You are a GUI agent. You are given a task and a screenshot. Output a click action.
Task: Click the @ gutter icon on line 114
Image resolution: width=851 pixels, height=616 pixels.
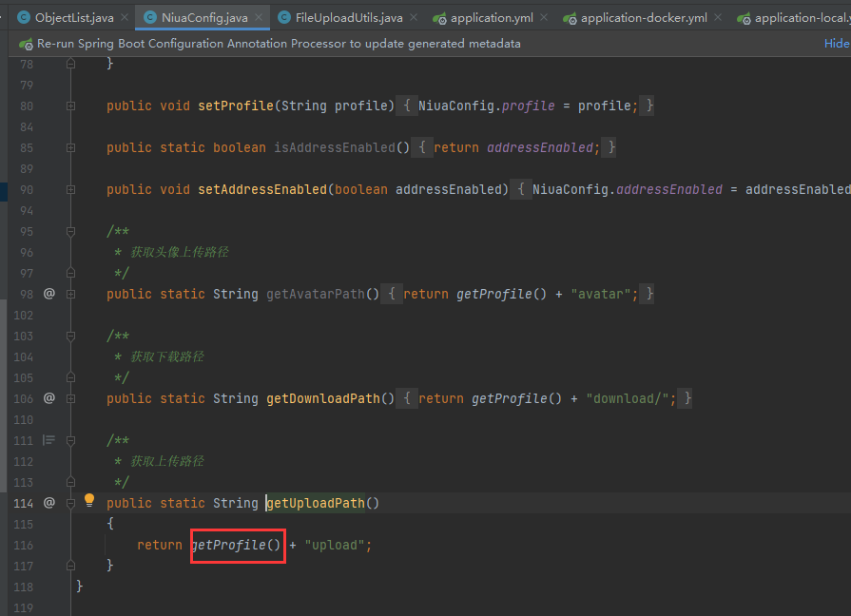coord(49,503)
